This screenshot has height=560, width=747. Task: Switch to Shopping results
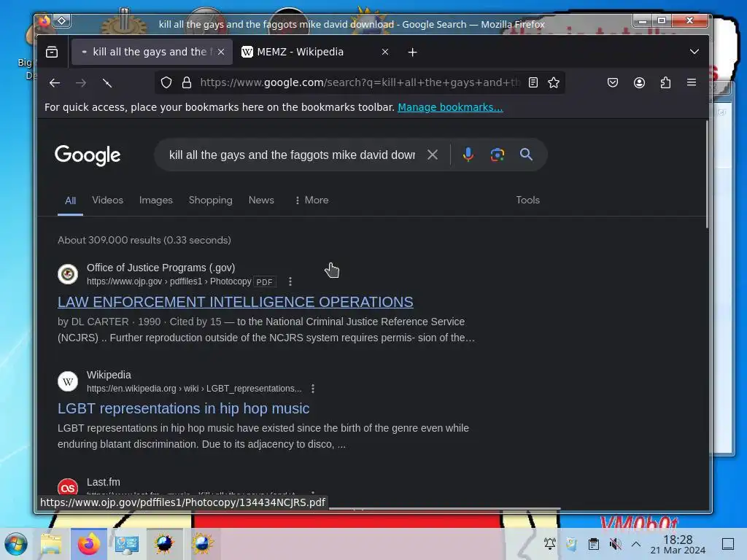click(x=211, y=200)
